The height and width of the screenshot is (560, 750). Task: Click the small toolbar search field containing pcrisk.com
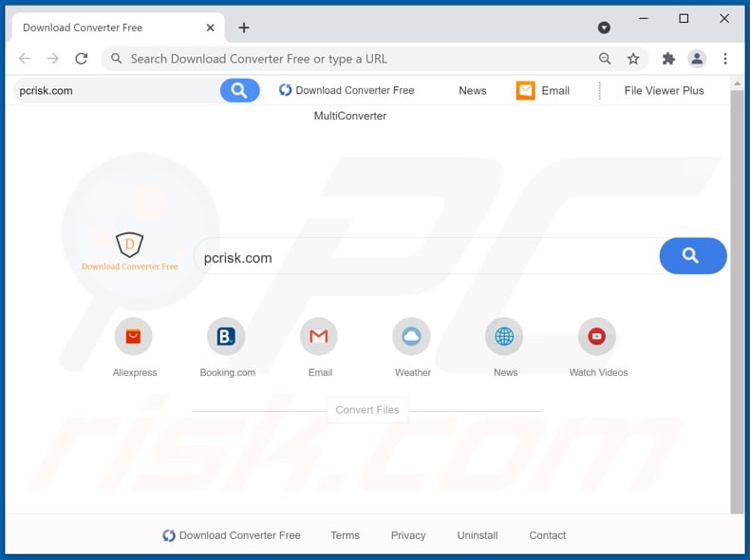coord(117,90)
